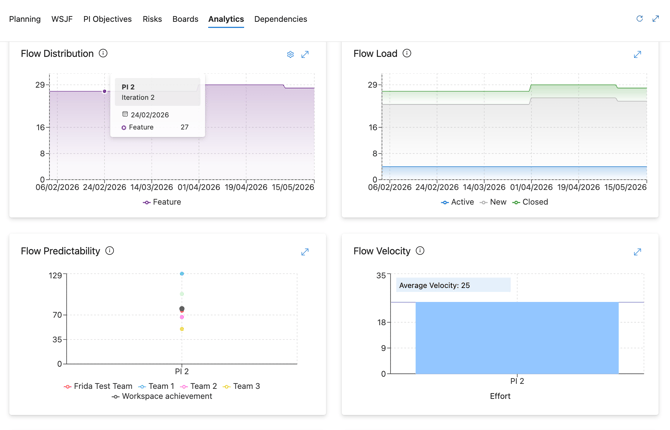Open the Dependencies tab
670x430 pixels.
coord(281,19)
